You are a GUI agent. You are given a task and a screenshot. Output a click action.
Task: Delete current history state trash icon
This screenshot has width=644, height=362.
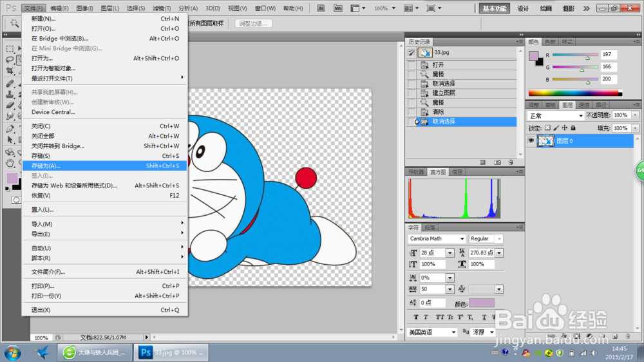click(511, 163)
